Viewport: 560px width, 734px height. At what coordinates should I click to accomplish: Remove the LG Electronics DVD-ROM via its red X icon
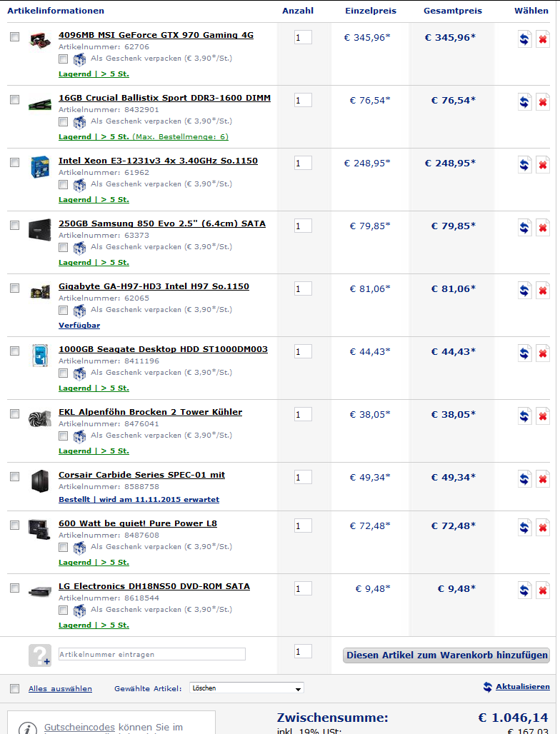543,590
